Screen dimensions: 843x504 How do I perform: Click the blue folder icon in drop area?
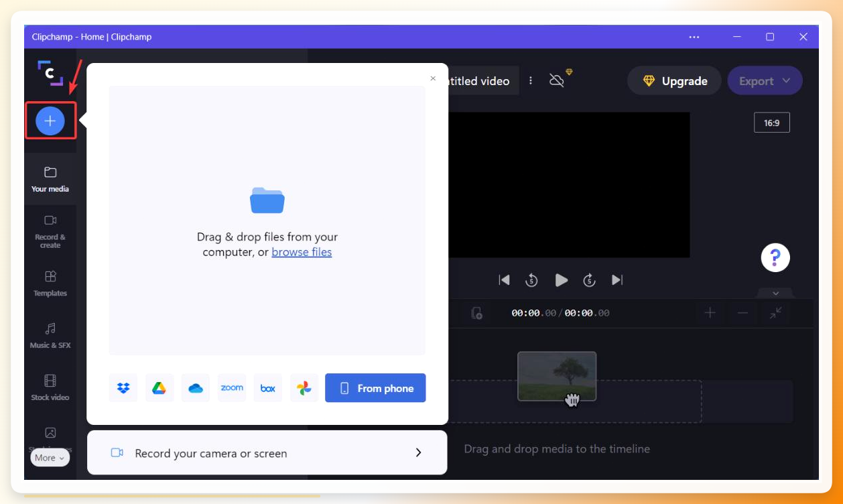coord(267,200)
